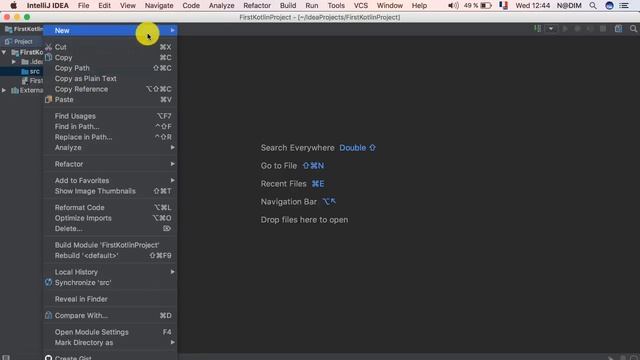Click the volume icon in menu bar
The image size is (640, 360).
pyautogui.click(x=453, y=5)
